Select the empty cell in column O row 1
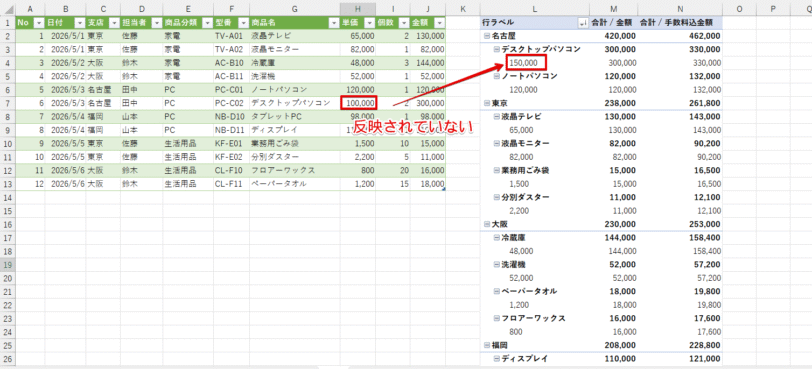812x369 pixels. tap(739, 23)
